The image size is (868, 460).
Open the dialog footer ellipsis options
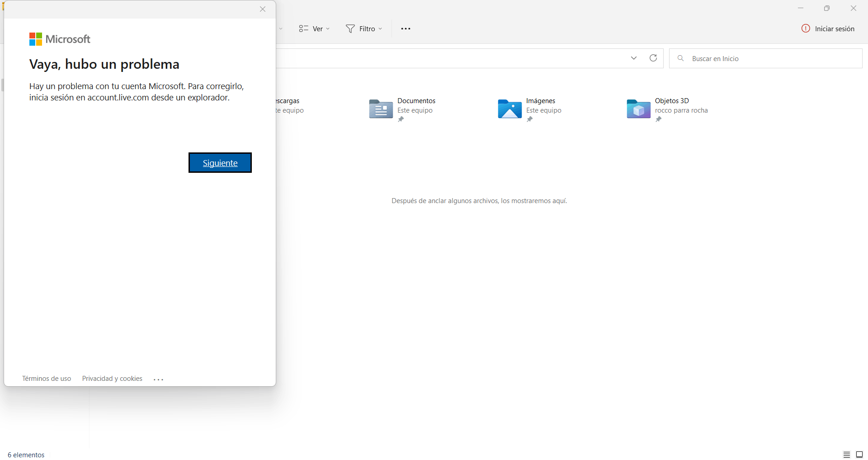[158, 379]
